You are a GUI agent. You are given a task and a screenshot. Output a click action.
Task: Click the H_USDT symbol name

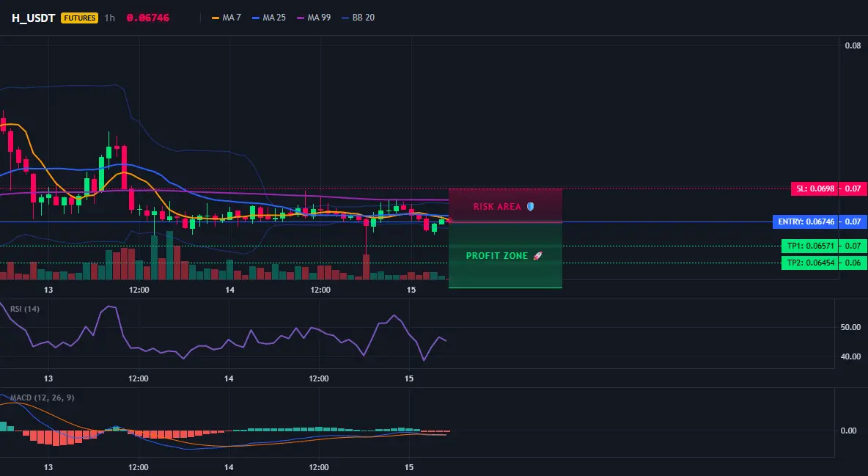(33, 18)
